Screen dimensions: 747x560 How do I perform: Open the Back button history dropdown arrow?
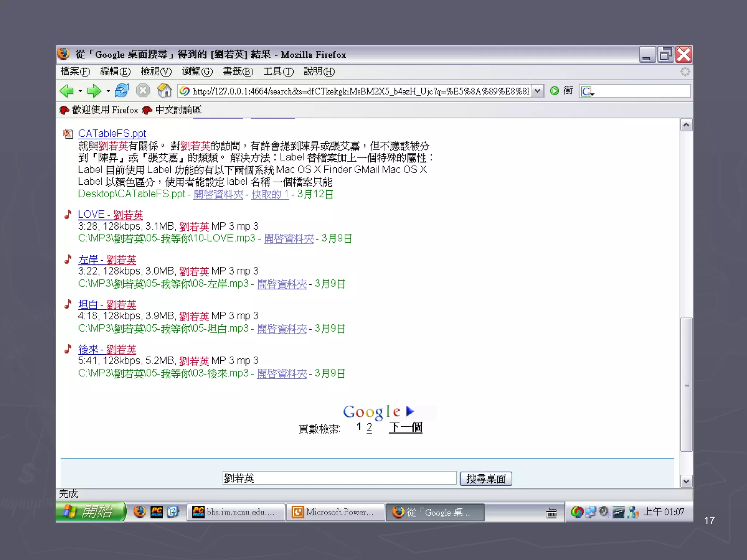coord(80,91)
